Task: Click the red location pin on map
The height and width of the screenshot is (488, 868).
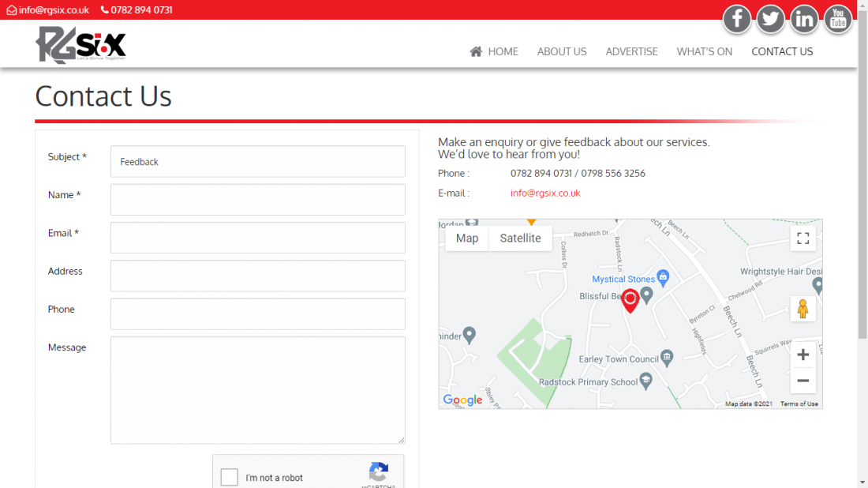Action: coord(630,300)
